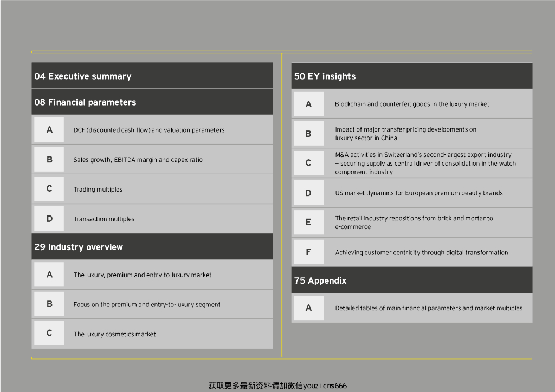Click letter E box beside retail industry entry
The height and width of the screenshot is (392, 555).
point(308,222)
